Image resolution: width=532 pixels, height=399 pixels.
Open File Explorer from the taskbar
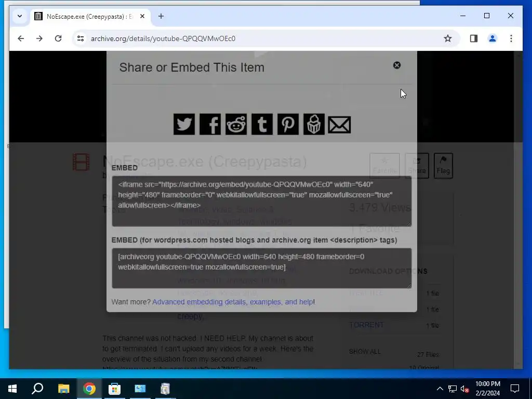click(x=63, y=389)
